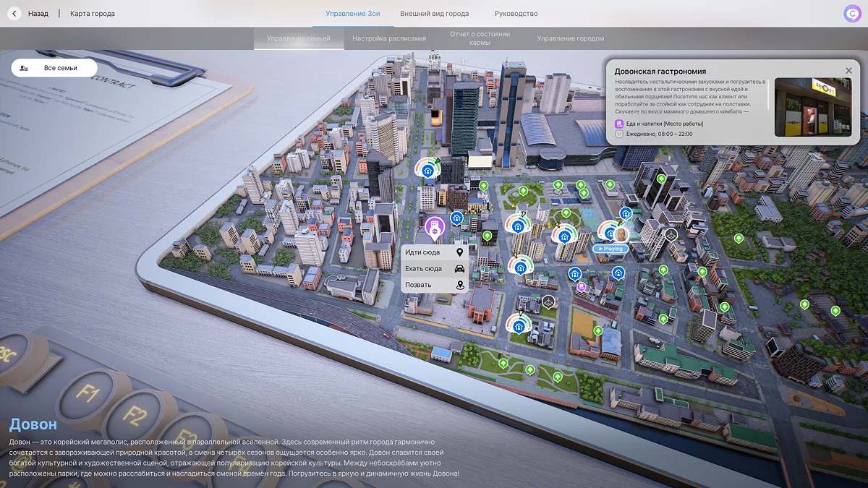
Task: Close the Довонская гастрономия info panel
Action: tap(848, 71)
